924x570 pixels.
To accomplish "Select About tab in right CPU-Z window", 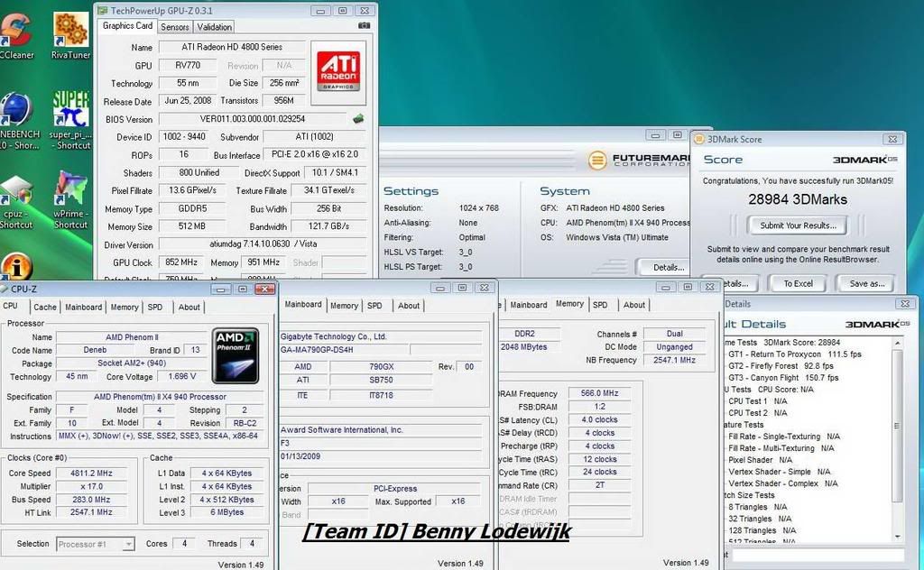I will [x=634, y=305].
